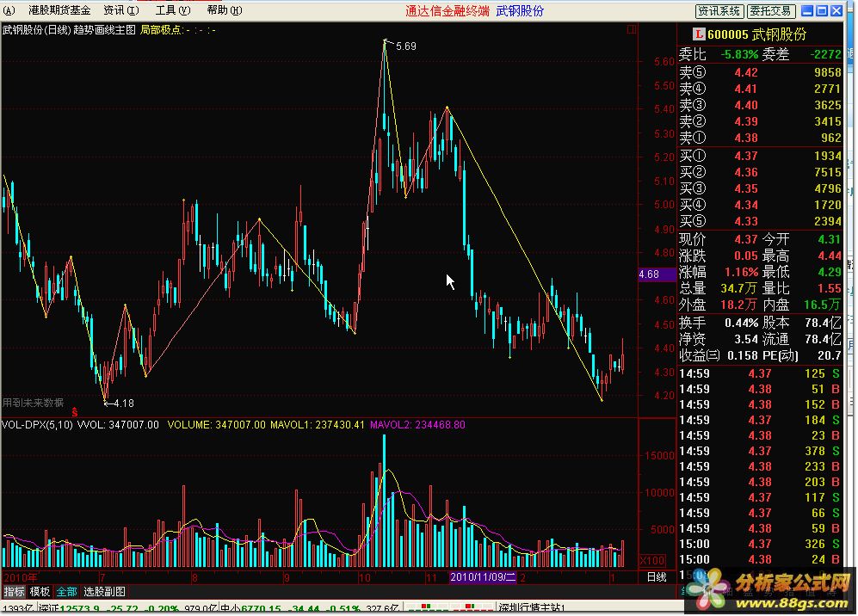Image resolution: width=858 pixels, height=616 pixels.
Task: Click the 中小 6770.15 index in status bar
Action: 250,608
